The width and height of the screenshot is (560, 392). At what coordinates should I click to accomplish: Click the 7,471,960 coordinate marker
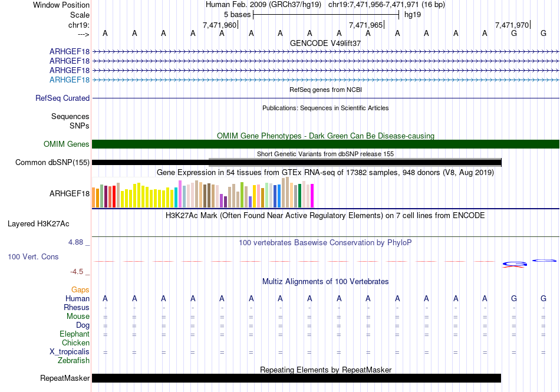point(219,25)
